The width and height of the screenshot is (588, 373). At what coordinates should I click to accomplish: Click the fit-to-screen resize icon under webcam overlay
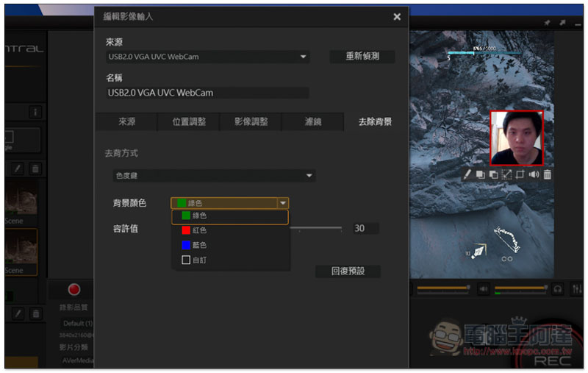point(506,174)
